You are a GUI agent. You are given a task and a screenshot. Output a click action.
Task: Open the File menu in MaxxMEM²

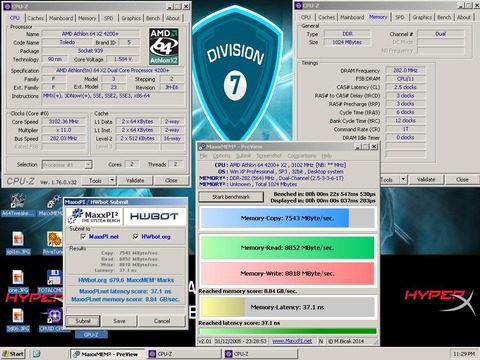pyautogui.click(x=204, y=156)
